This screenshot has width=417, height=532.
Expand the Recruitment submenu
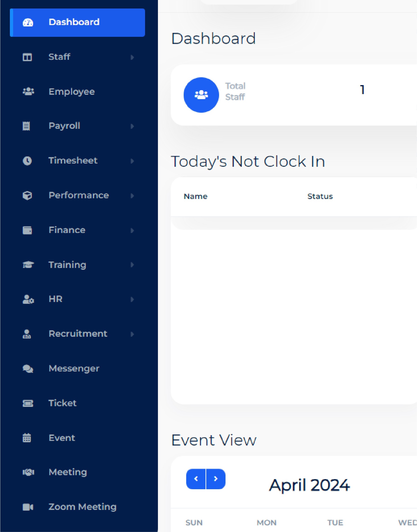click(x=132, y=334)
